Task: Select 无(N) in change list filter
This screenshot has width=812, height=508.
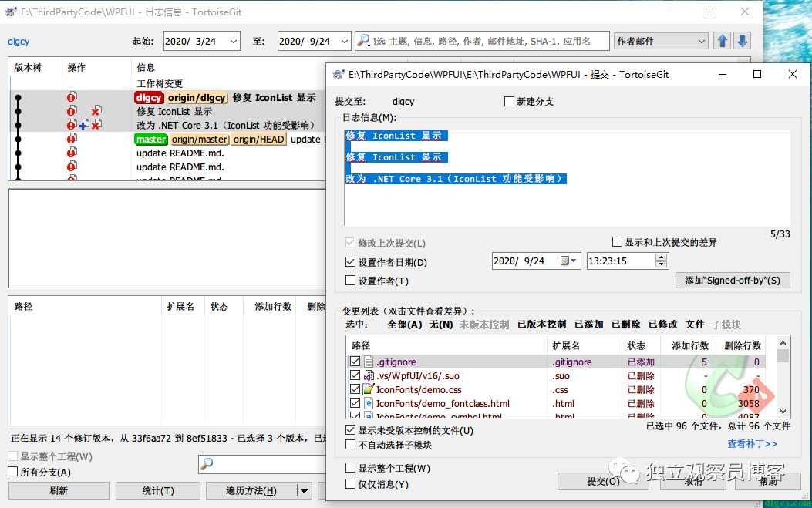Action: [440, 325]
